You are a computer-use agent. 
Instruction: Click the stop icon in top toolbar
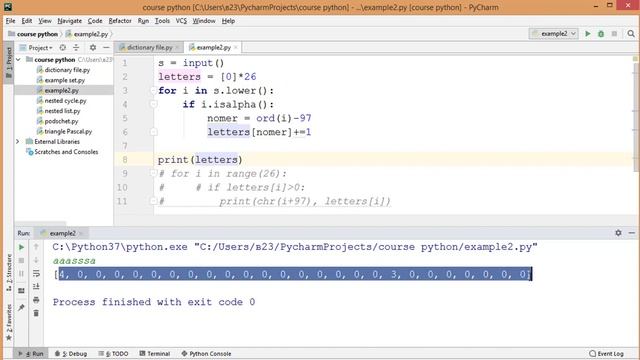coord(614,33)
